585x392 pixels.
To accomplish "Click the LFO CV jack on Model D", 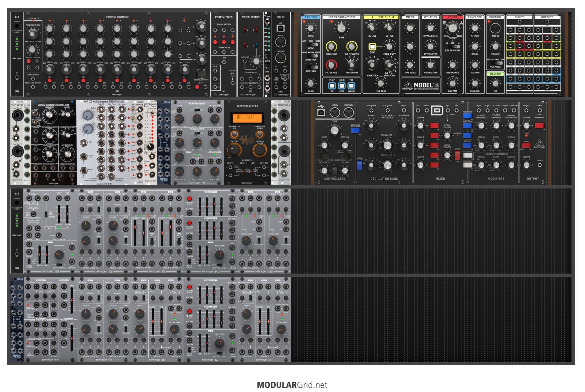I will [404, 110].
